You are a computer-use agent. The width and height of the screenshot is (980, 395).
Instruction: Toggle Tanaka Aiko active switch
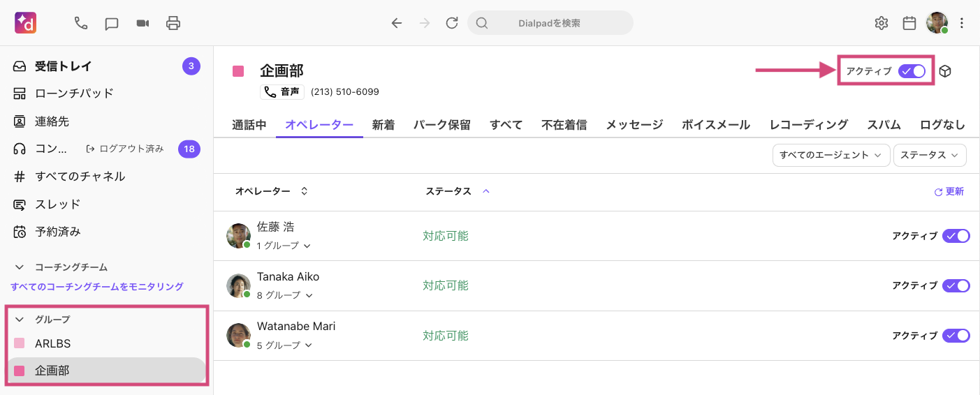click(956, 285)
